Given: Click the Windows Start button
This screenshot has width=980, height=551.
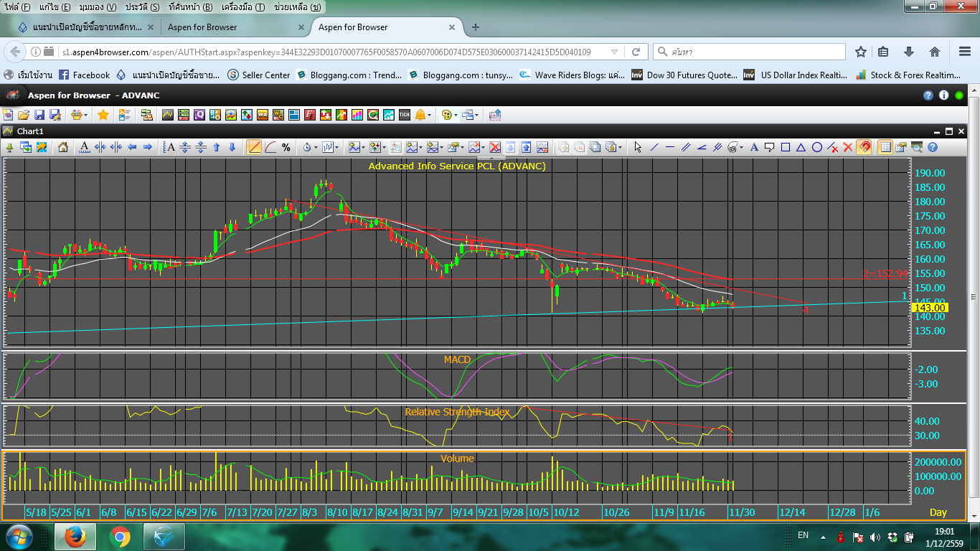Looking at the screenshot, I should pos(19,537).
